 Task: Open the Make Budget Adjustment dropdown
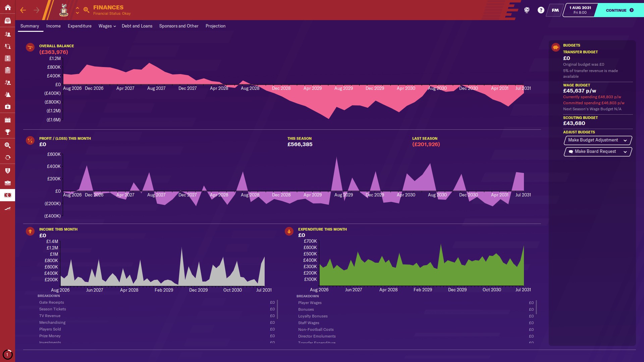pos(598,140)
